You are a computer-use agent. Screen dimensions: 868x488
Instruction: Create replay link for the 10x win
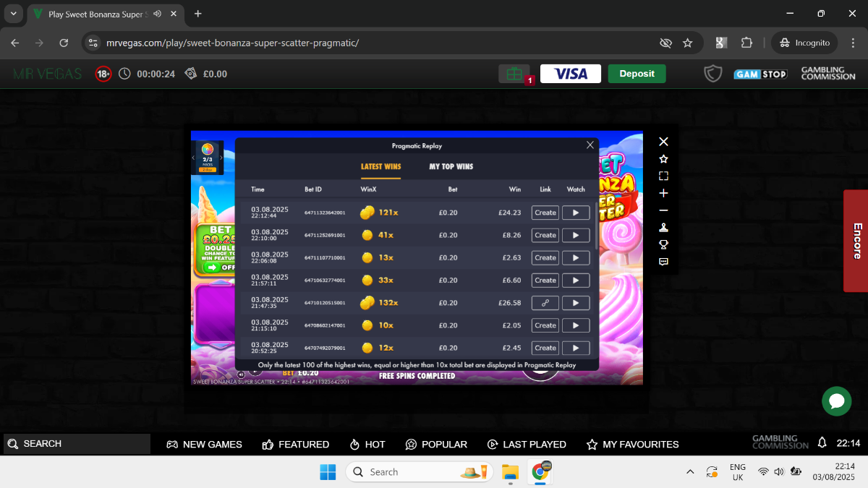point(545,325)
